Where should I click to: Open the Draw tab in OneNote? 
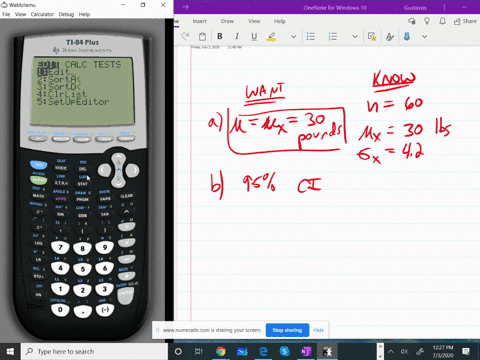pos(227,21)
